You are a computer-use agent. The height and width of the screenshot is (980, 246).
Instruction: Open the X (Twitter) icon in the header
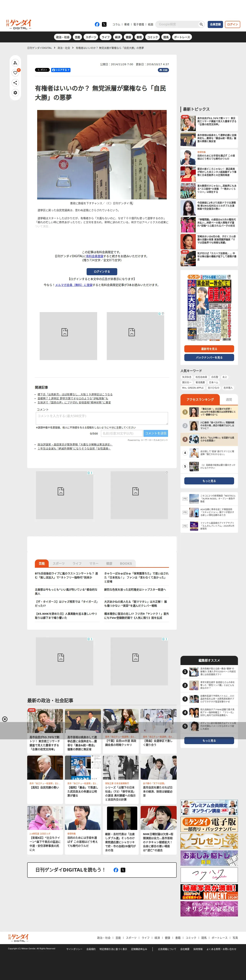tap(104, 24)
